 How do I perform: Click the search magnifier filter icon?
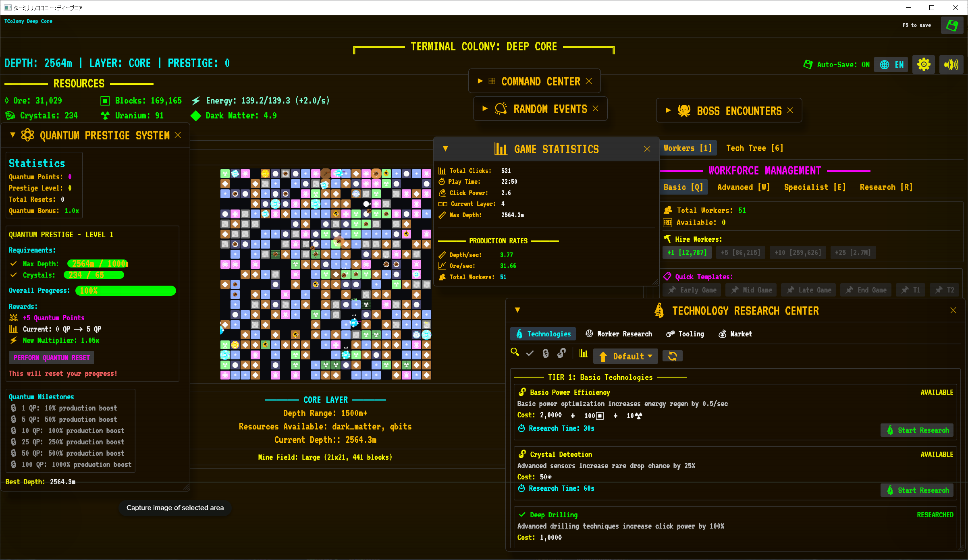tap(515, 353)
